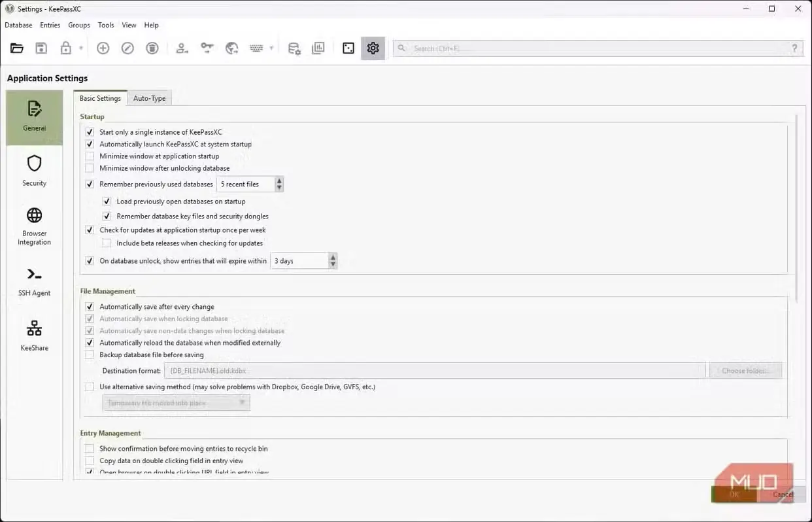Screen dimensions: 812x522
Task: Enable Include beta releases when checking updates
Action: [107, 243]
